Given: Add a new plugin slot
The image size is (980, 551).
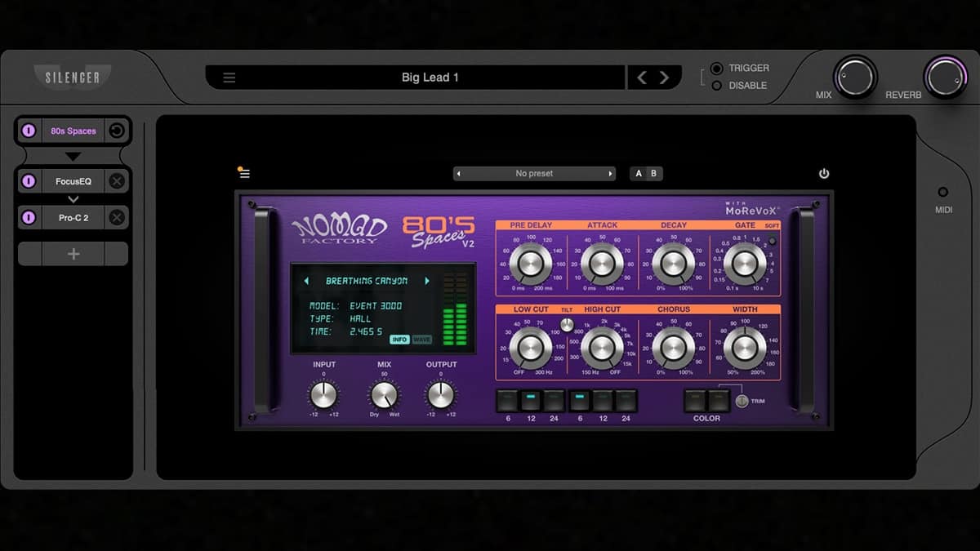Looking at the screenshot, I should [x=73, y=254].
